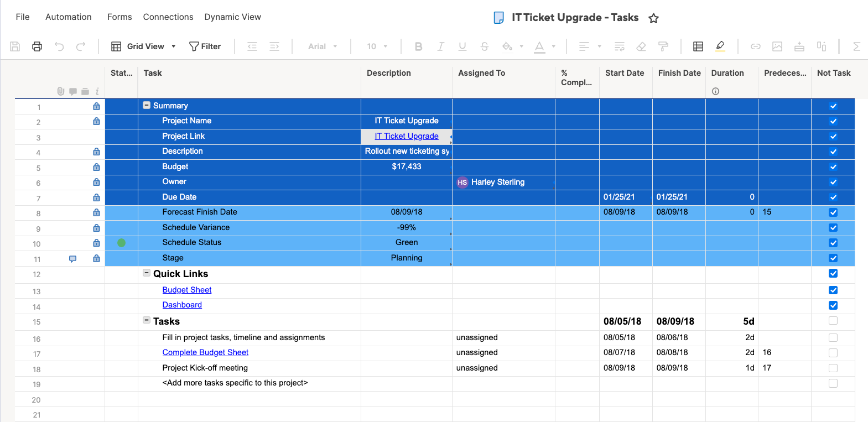This screenshot has height=422, width=868.
Task: Open background fill color picker
Action: point(507,46)
